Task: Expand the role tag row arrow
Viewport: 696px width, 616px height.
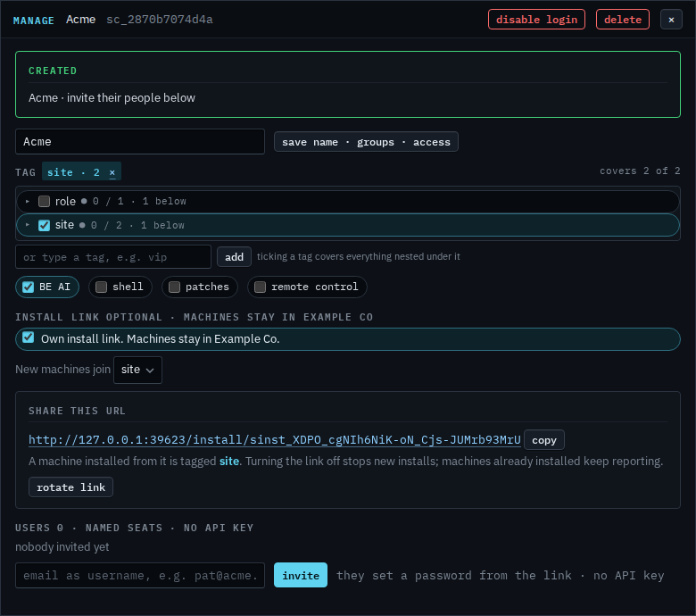Action: coord(28,201)
